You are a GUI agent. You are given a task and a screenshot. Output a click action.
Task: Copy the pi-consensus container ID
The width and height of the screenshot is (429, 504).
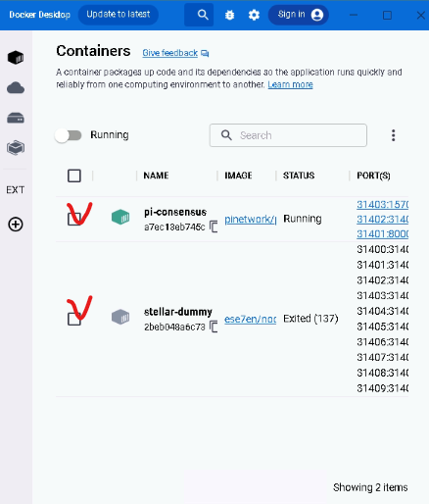[x=214, y=227]
